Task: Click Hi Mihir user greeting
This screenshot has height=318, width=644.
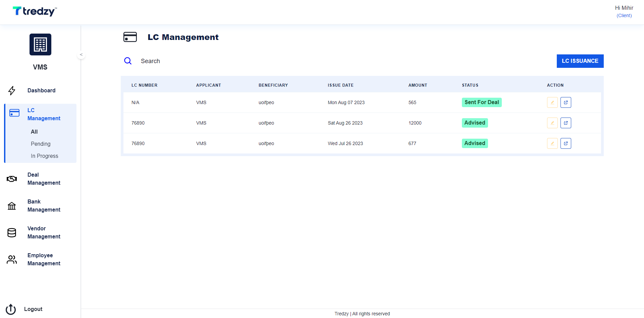Action: 624,8
